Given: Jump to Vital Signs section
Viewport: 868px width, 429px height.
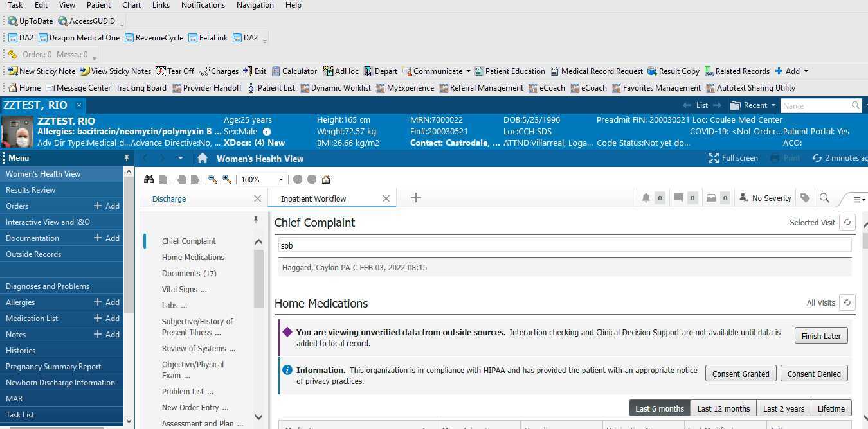Looking at the screenshot, I should pos(184,290).
